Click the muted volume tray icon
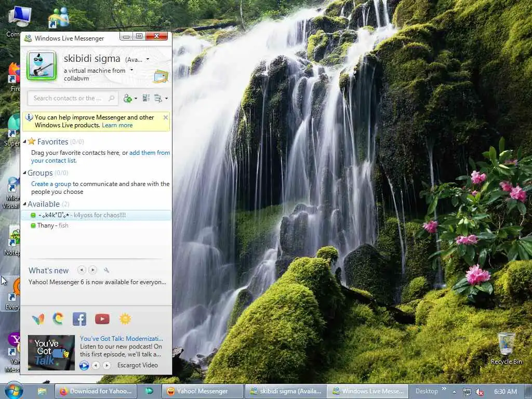 point(480,392)
